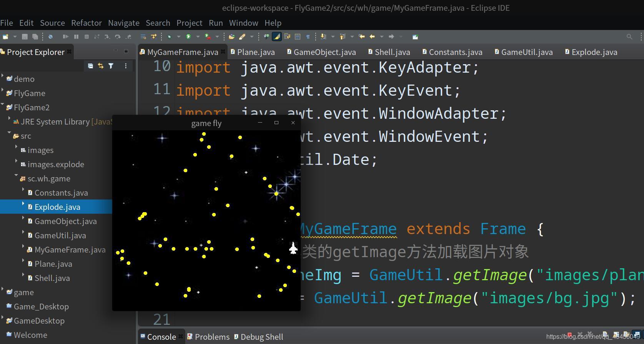The height and width of the screenshot is (344, 644).
Task: Click the toolbar search magnifier icon
Action: [x=629, y=37]
